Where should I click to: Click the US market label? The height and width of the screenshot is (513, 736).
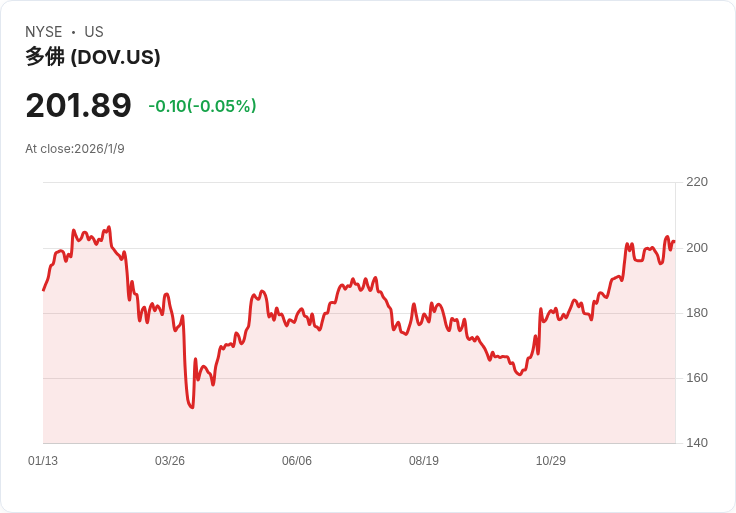(x=94, y=32)
